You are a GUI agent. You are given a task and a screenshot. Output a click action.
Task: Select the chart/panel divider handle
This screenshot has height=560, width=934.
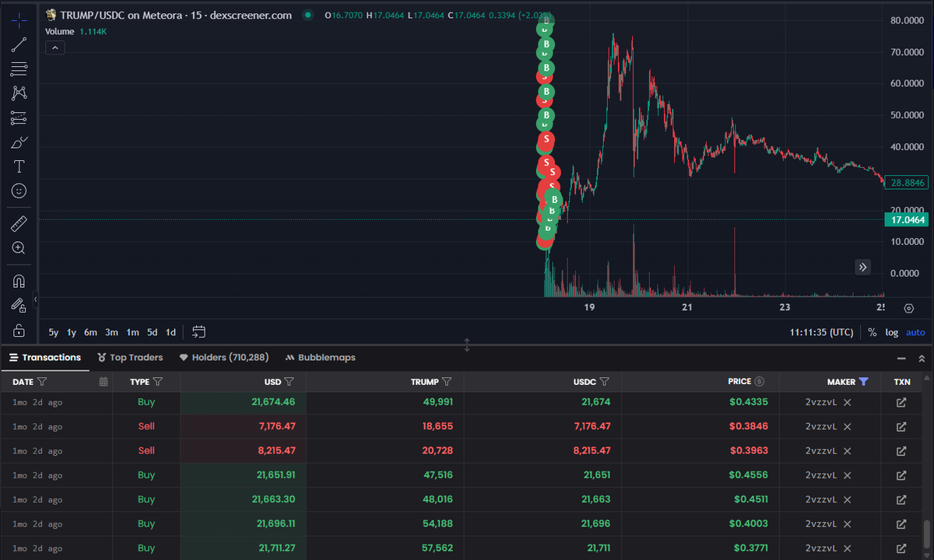[467, 345]
